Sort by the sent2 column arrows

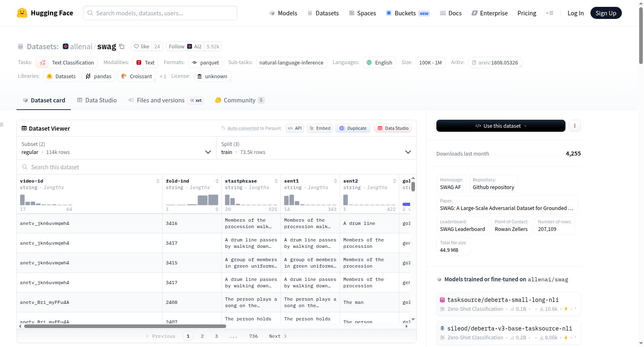click(x=394, y=181)
